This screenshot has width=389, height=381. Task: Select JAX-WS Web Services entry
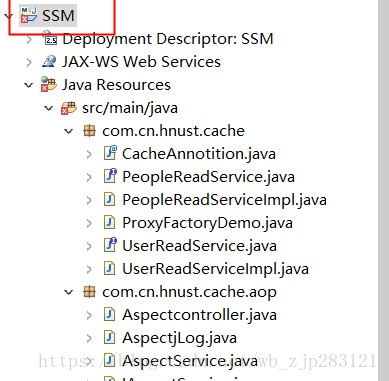click(x=141, y=62)
